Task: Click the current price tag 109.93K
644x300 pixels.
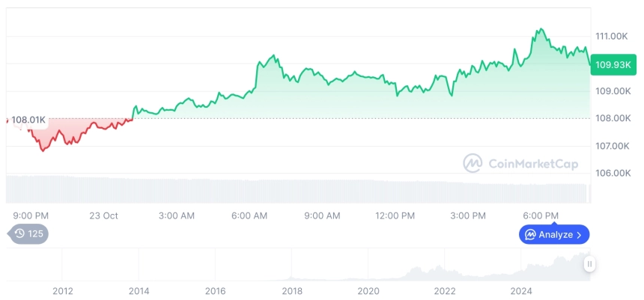Action: pos(611,65)
